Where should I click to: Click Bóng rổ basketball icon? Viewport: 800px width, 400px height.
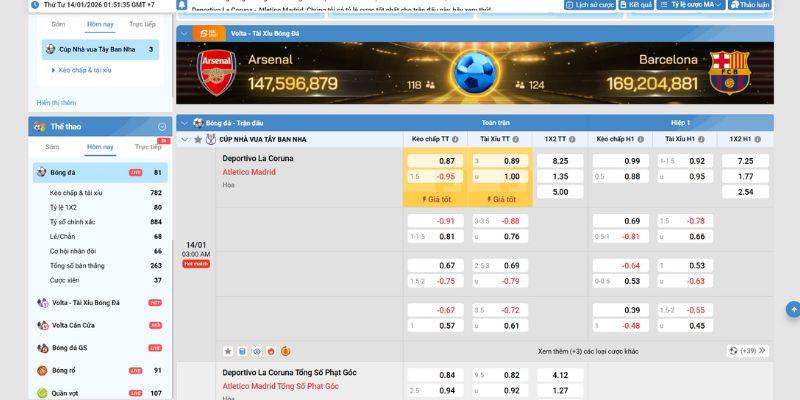tap(42, 370)
